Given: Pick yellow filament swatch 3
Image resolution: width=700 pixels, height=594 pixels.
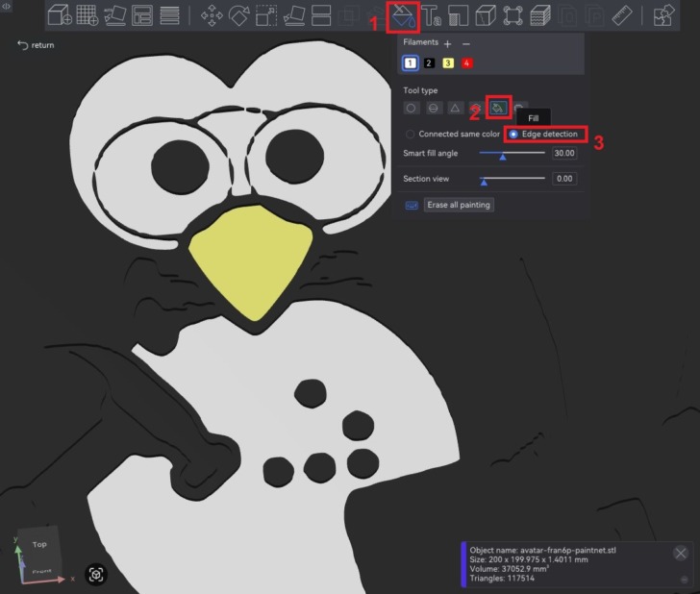Looking at the screenshot, I should tap(448, 62).
